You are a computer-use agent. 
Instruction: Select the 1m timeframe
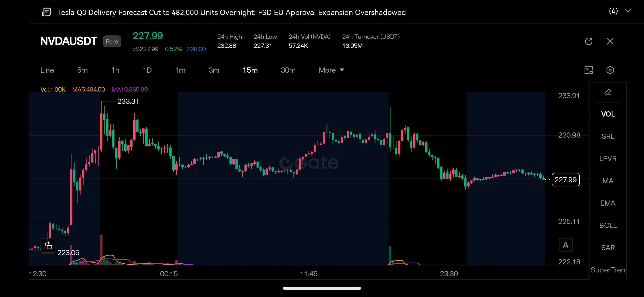(180, 70)
